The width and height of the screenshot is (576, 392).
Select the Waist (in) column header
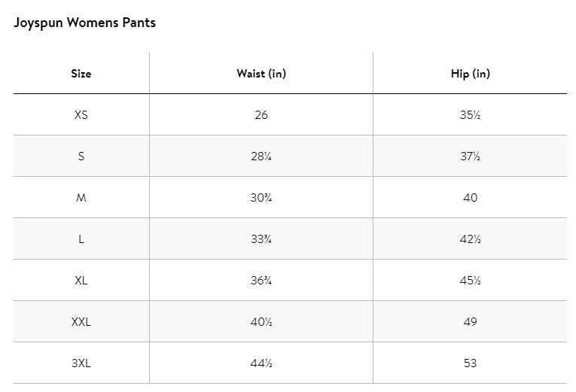tap(261, 74)
